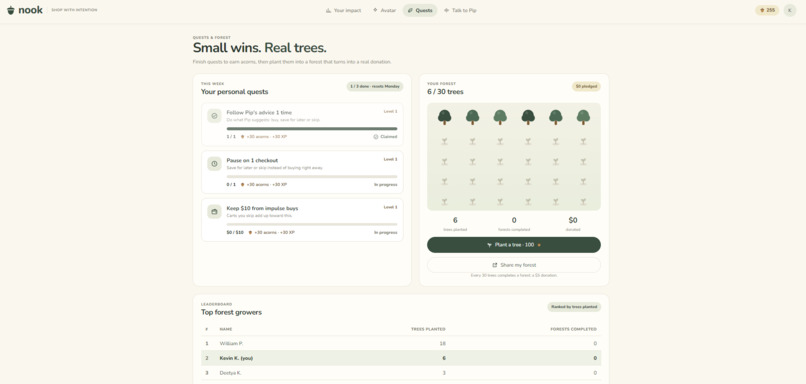Click the TREES PLANTED column header

(x=428, y=329)
